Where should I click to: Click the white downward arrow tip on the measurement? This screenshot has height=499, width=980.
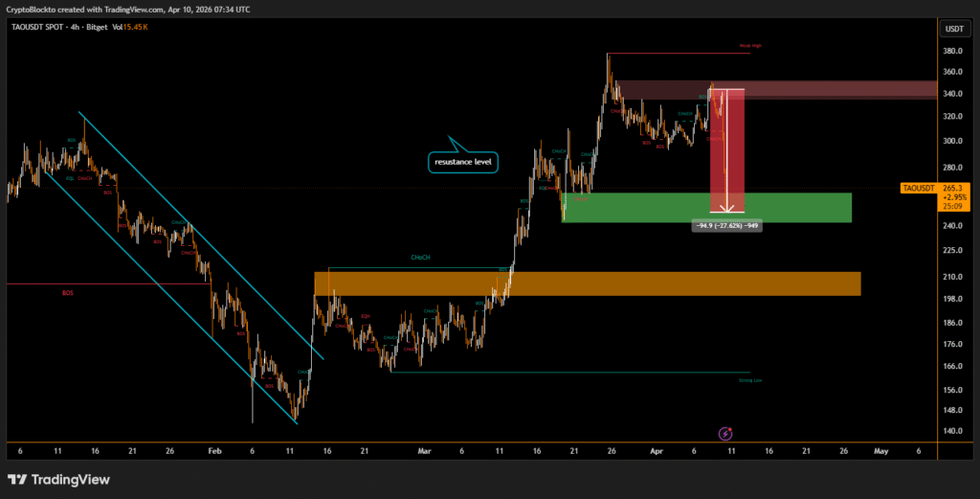(x=727, y=209)
